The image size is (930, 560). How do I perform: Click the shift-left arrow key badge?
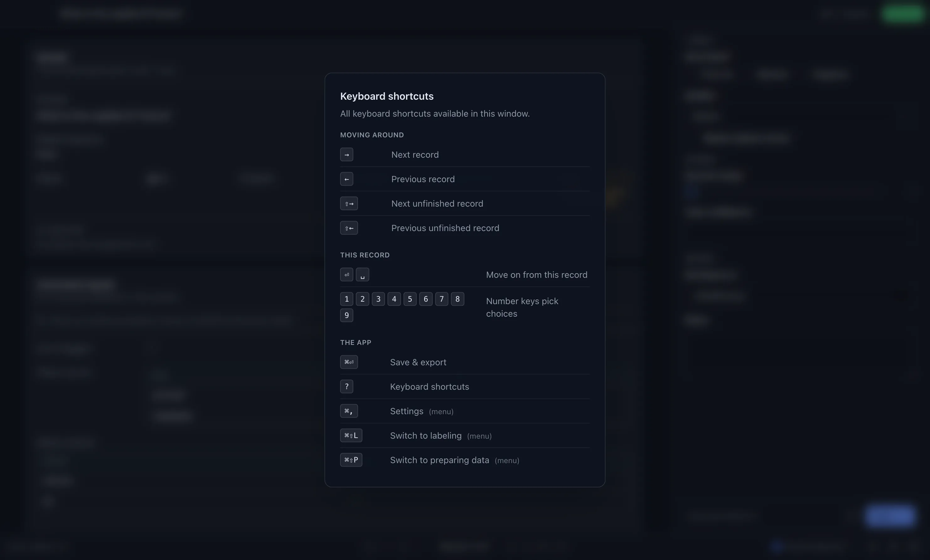[349, 228]
